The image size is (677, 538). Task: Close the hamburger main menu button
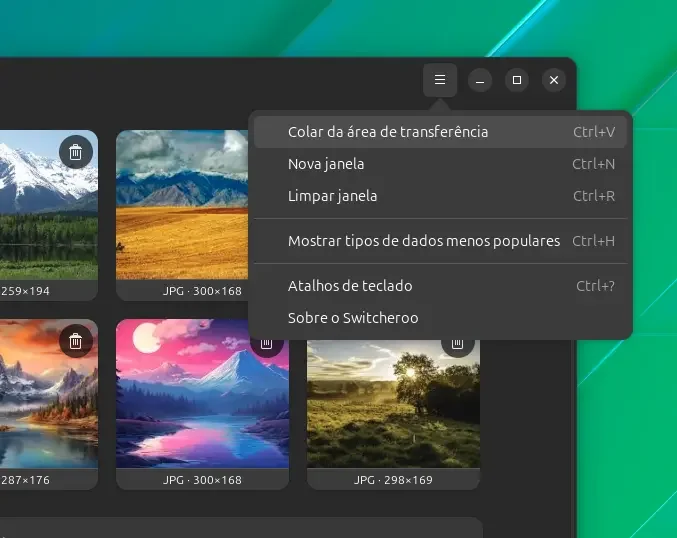(440, 80)
